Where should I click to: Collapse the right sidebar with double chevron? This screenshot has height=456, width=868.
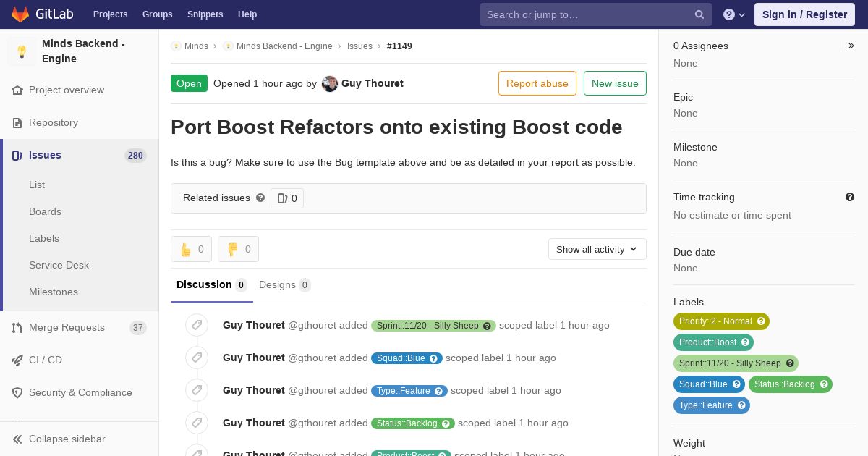(851, 46)
